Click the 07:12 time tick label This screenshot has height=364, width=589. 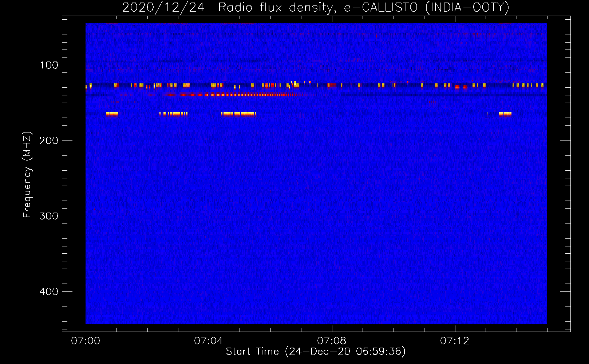[455, 341]
